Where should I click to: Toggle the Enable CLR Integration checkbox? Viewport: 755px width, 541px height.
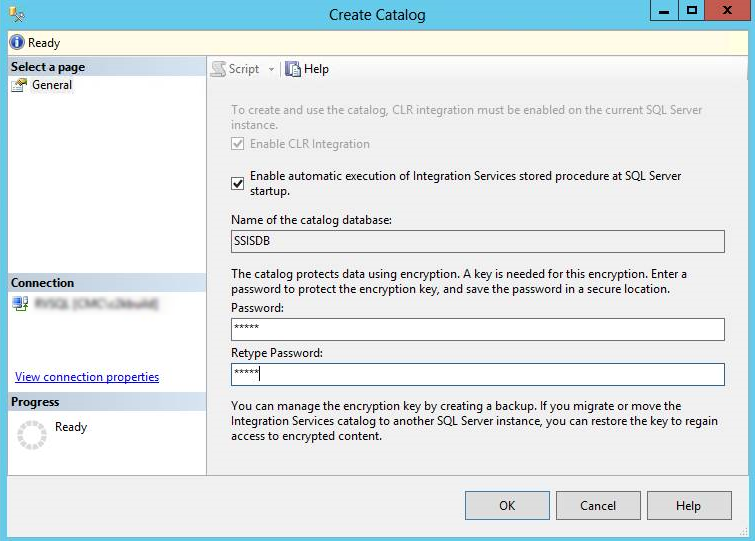click(x=237, y=143)
